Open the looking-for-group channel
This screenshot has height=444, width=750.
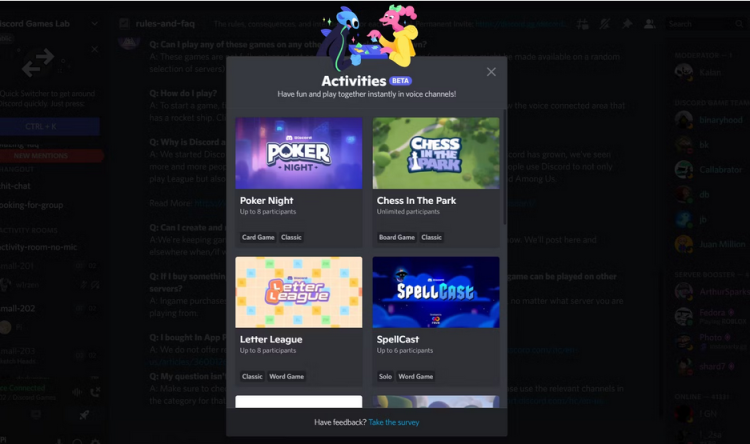32,205
